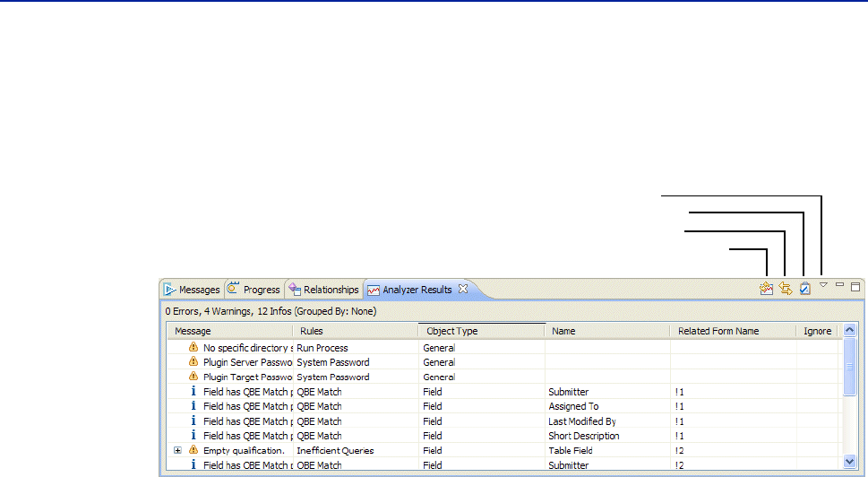Click the double-arrow toggle icon in Analyzer toolbar

pos(785,288)
